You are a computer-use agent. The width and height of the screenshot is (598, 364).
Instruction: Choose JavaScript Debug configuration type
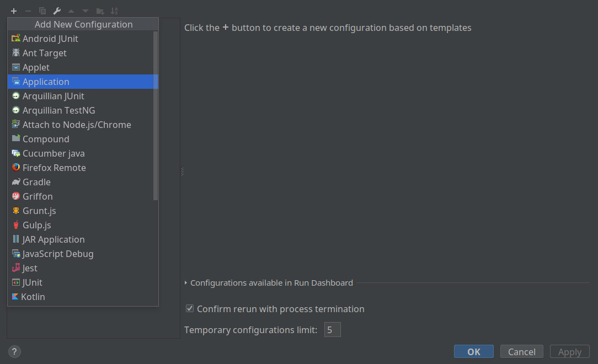81,254
